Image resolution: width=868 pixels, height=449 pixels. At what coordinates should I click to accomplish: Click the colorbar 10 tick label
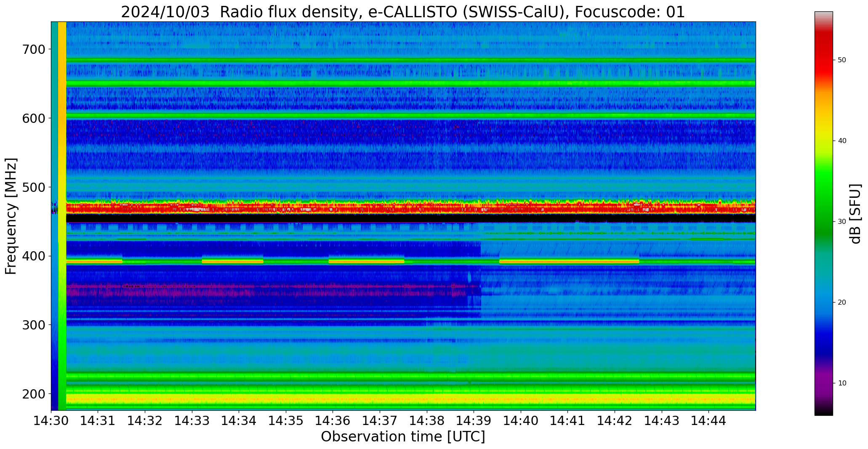click(842, 383)
